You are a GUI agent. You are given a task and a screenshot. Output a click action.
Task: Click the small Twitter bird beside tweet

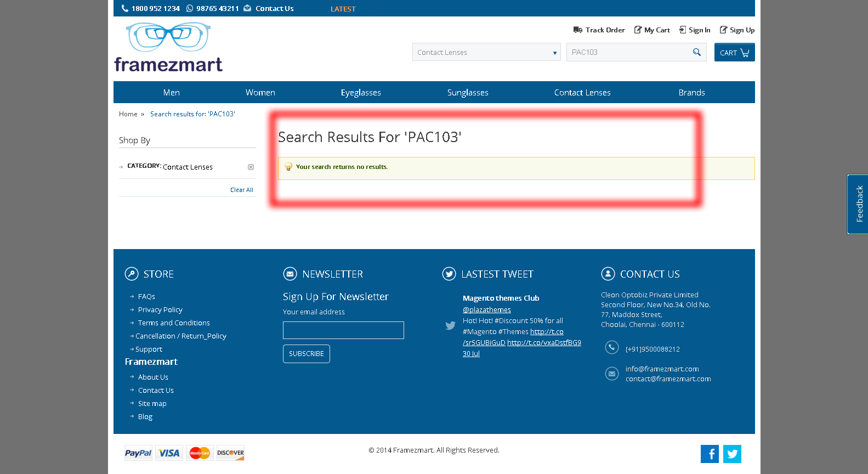pyautogui.click(x=450, y=325)
